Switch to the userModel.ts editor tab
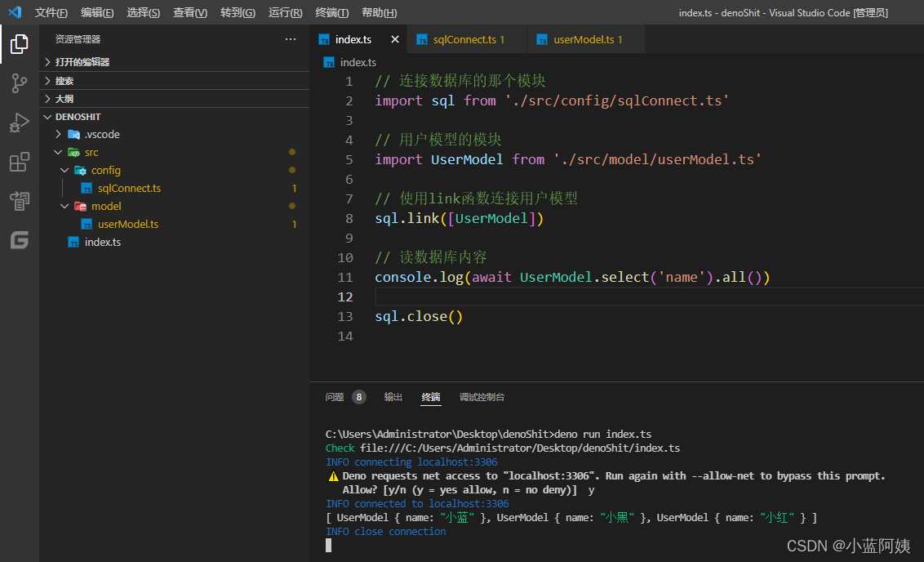 (x=588, y=39)
